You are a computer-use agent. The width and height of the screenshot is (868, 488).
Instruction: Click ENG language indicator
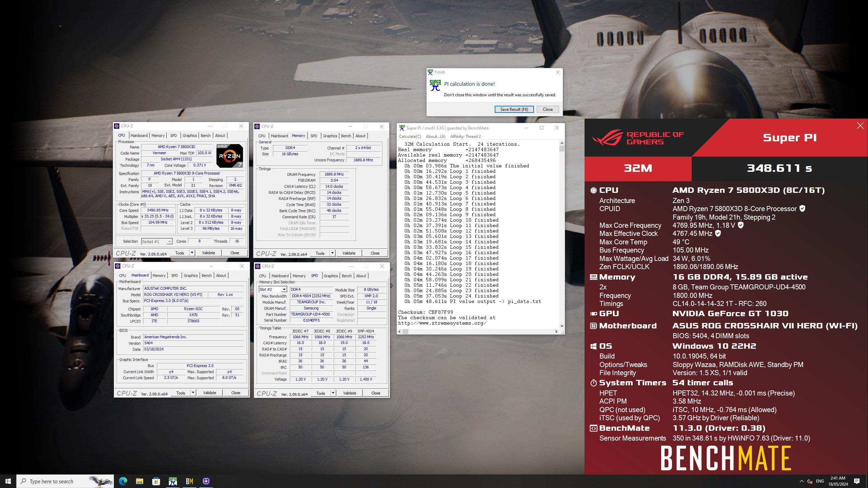pyautogui.click(x=820, y=481)
